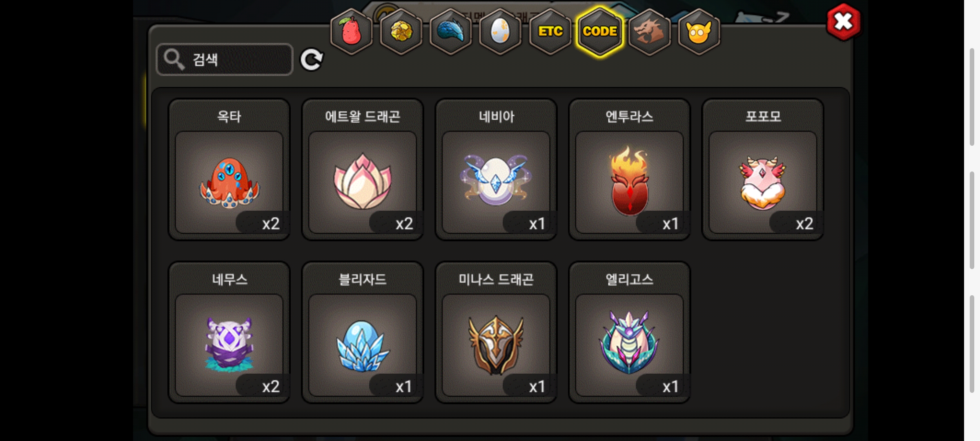Click the 검색 search input field
980x441 pixels.
point(225,60)
